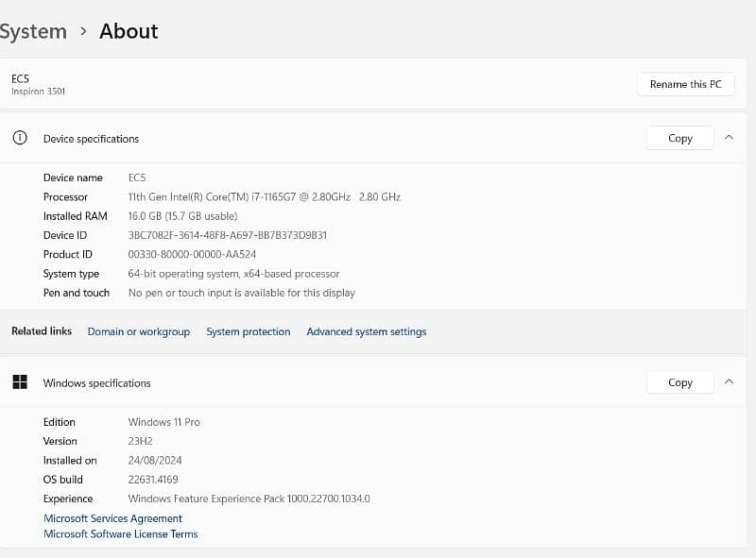Click the Processor value text

point(264,197)
